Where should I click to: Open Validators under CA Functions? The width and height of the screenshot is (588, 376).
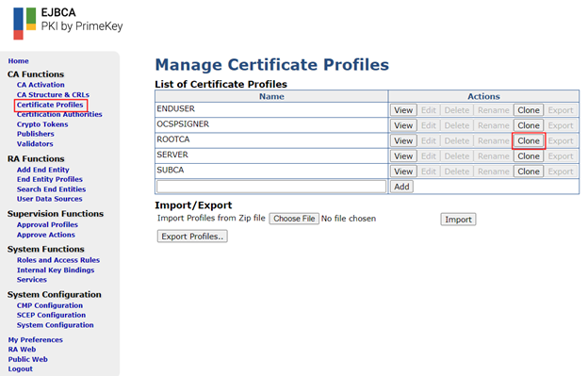[35, 143]
